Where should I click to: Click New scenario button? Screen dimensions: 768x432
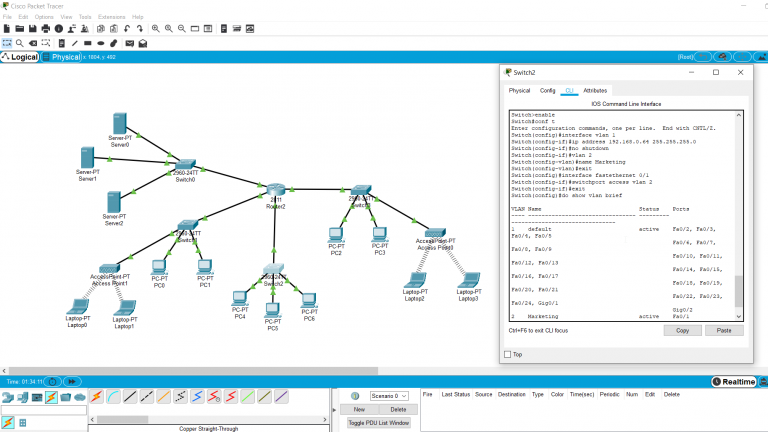pos(359,409)
